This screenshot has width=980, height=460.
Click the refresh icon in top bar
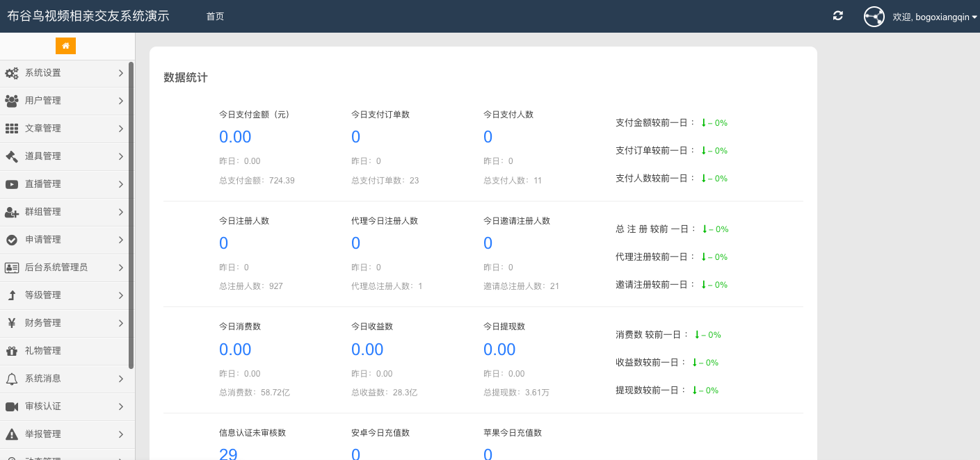[838, 16]
